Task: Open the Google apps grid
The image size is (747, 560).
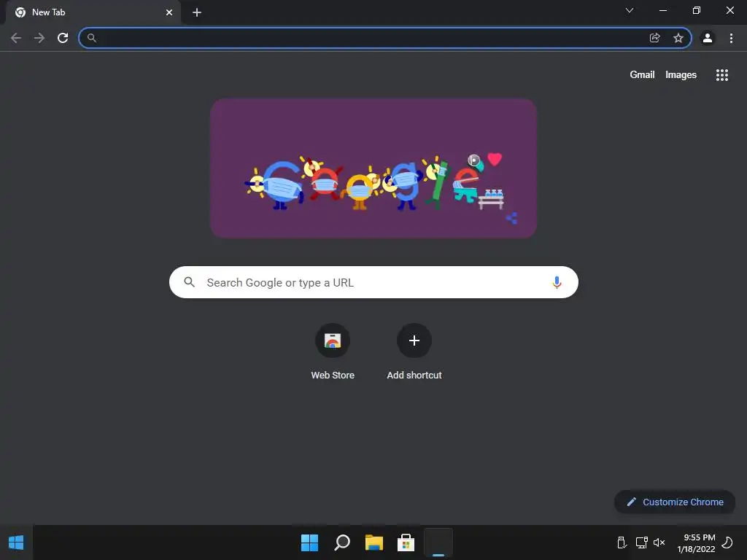Action: 721,75
